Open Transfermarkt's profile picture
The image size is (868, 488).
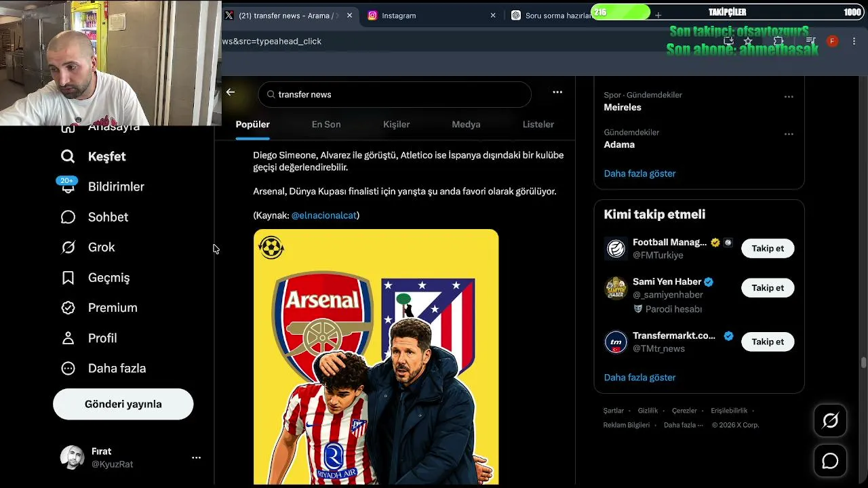pyautogui.click(x=616, y=342)
